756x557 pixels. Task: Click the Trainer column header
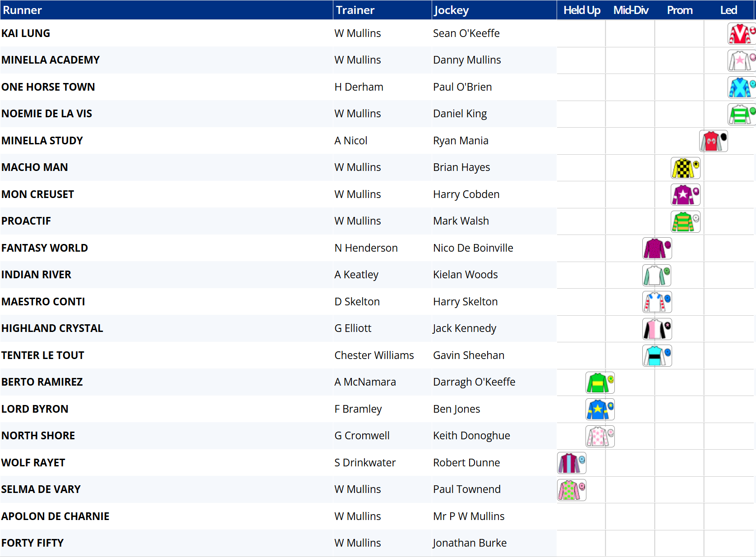[355, 10]
